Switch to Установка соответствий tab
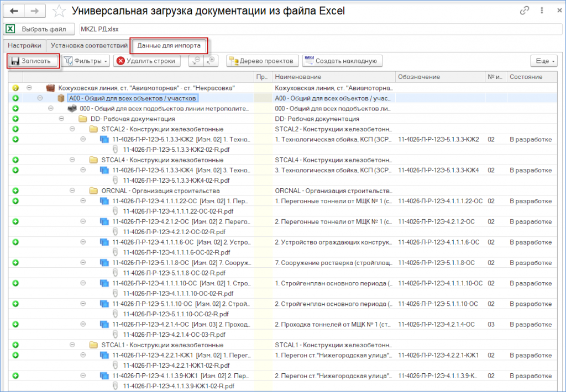 coord(87,45)
